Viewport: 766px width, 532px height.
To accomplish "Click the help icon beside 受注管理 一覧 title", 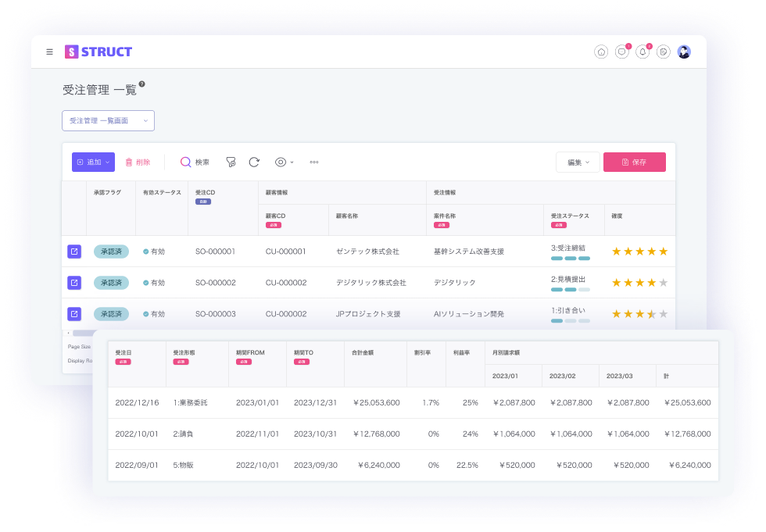I will (x=141, y=84).
